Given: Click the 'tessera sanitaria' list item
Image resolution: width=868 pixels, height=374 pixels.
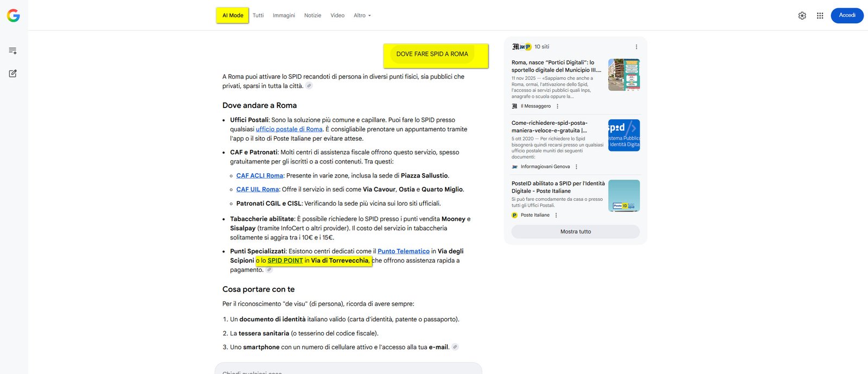Looking at the screenshot, I should 264,333.
